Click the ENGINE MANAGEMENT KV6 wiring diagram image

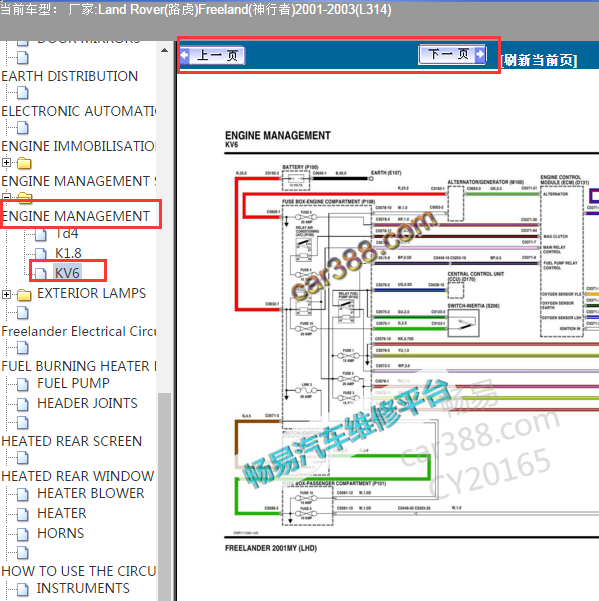[411, 341]
